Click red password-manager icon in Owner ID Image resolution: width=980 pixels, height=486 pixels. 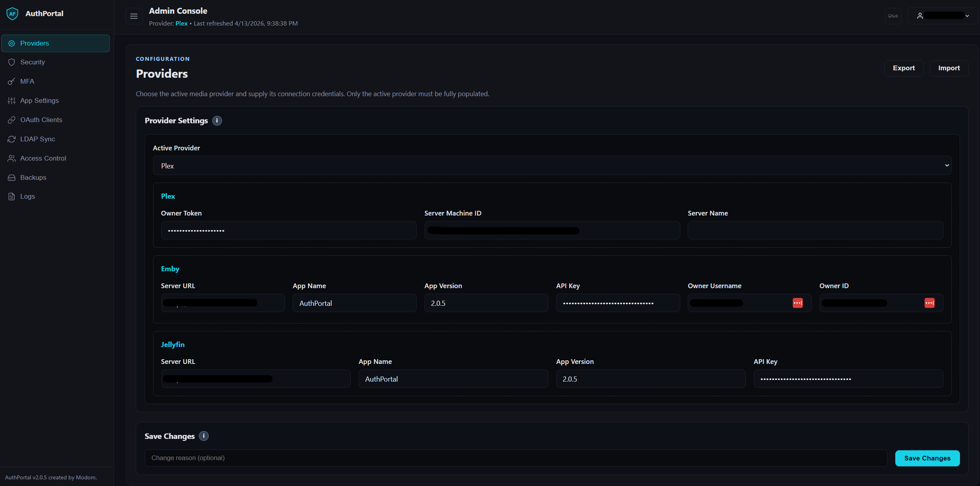tap(929, 303)
